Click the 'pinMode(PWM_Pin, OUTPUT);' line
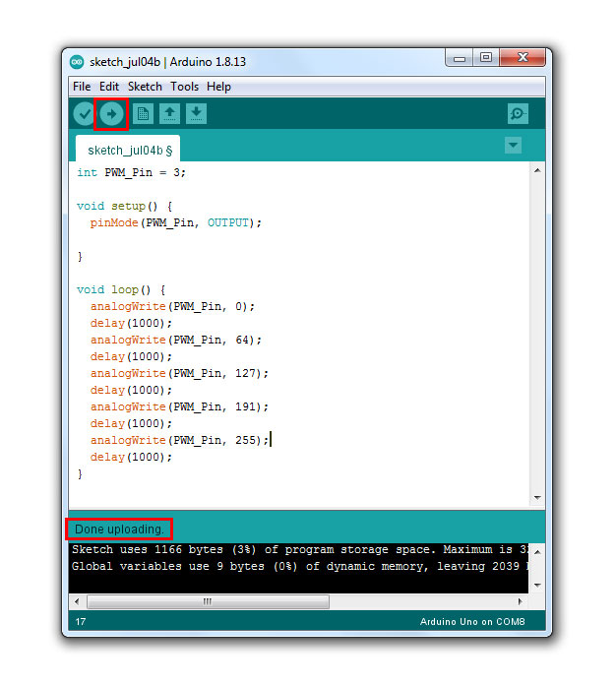The height and width of the screenshot is (685, 616). coord(175,222)
